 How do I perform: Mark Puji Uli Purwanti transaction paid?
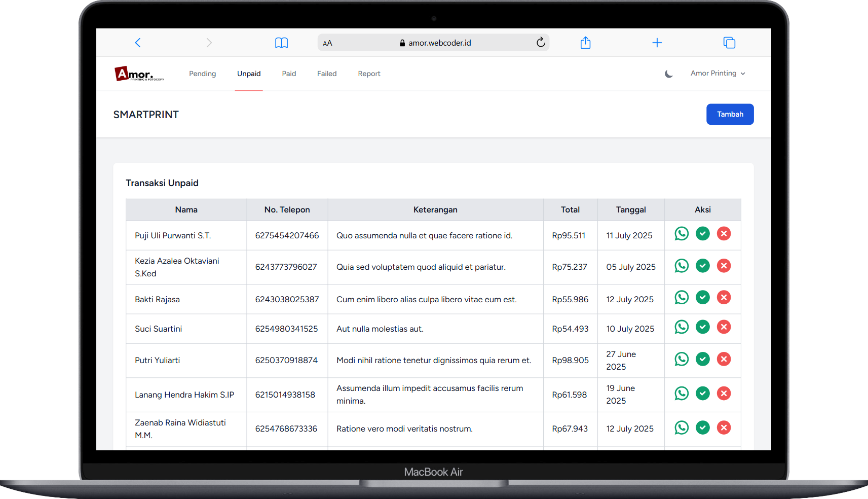pos(703,234)
